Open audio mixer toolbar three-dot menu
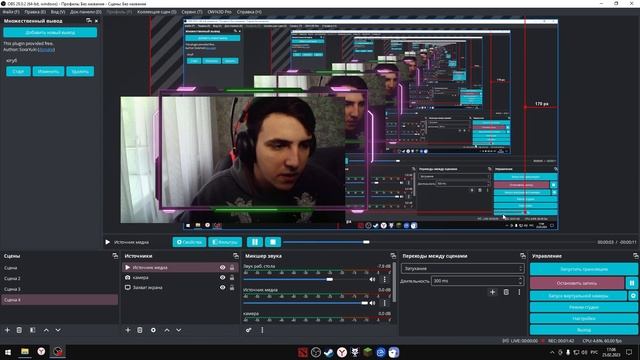The height and width of the screenshot is (360, 640). pyautogui.click(x=262, y=330)
